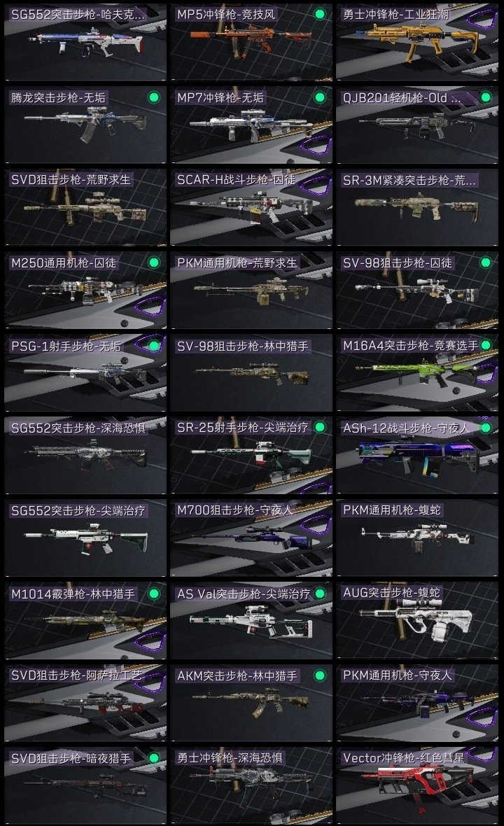Click the green dot on 腾龙突击步枪-无垢

coord(154,97)
